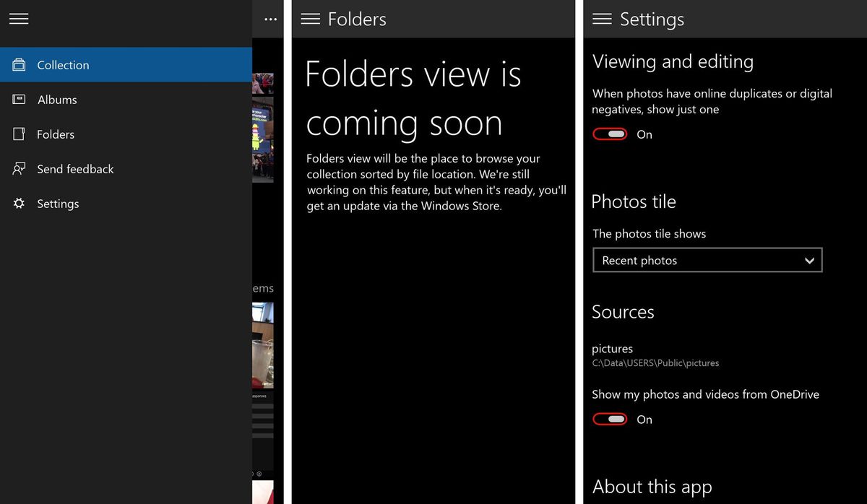Change Recent photos to another tile option

(707, 260)
